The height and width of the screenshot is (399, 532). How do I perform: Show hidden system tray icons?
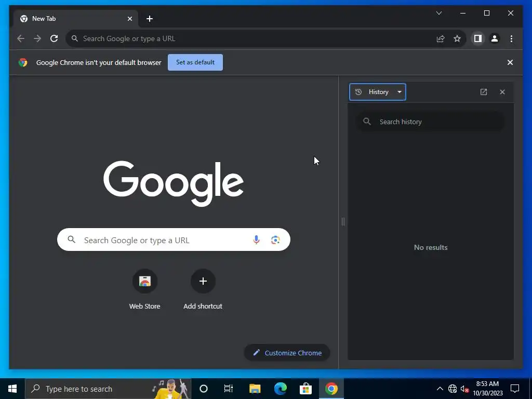[440, 389]
